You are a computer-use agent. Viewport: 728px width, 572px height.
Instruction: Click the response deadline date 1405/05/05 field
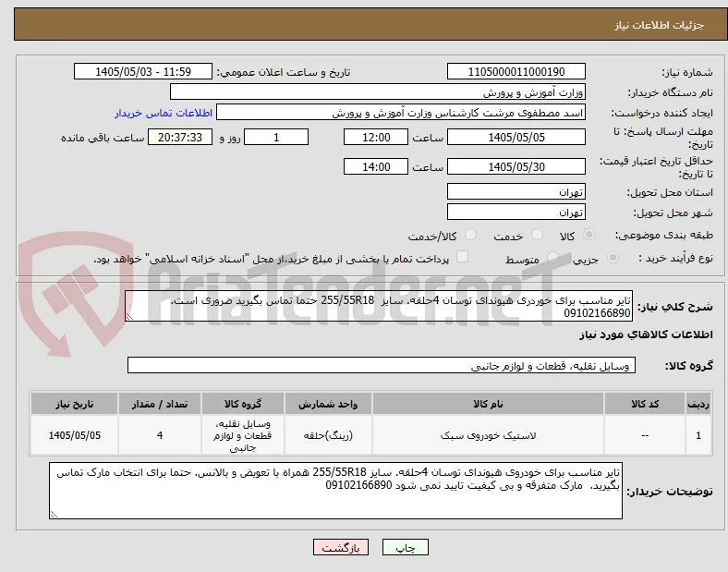pos(516,137)
